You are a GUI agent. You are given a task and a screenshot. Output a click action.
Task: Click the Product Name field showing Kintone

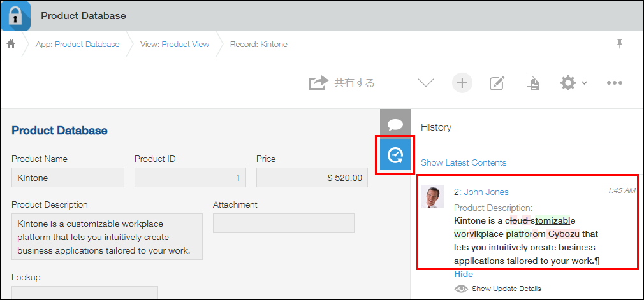[68, 178]
